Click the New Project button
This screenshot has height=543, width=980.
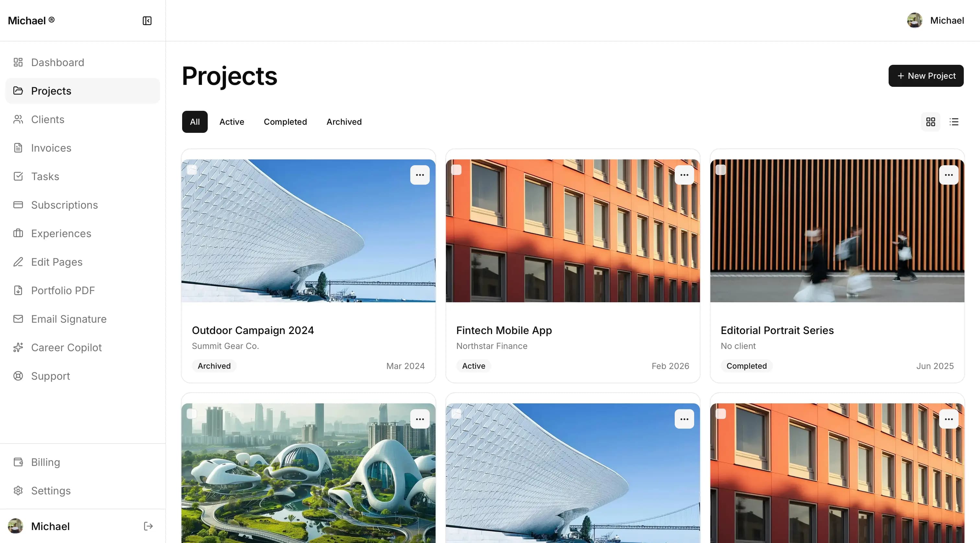926,76
